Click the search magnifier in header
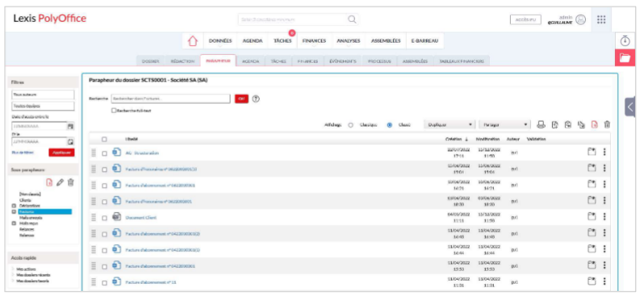The width and height of the screenshot is (644, 299). pos(352,19)
